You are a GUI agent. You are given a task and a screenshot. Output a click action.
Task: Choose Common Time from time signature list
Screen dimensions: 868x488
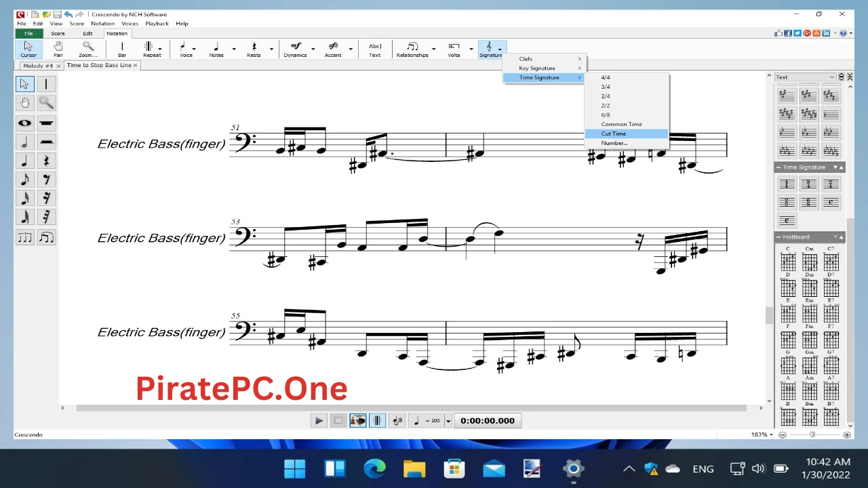coord(627,124)
